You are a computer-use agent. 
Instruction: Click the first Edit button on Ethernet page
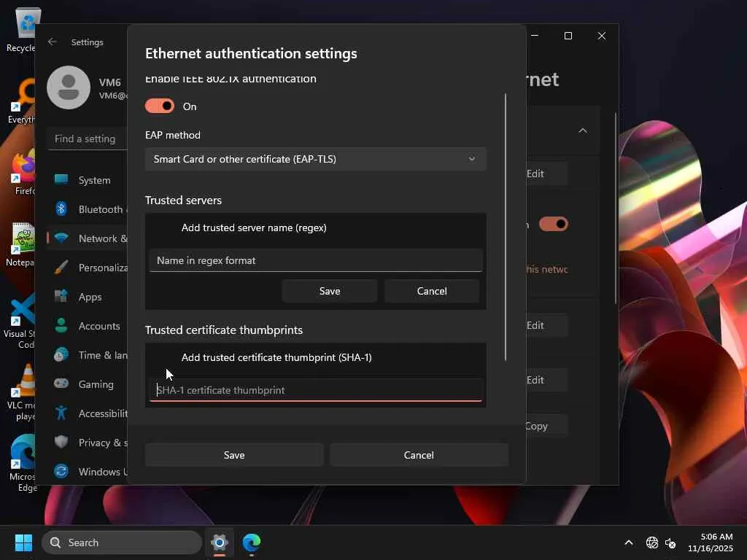click(x=546, y=174)
